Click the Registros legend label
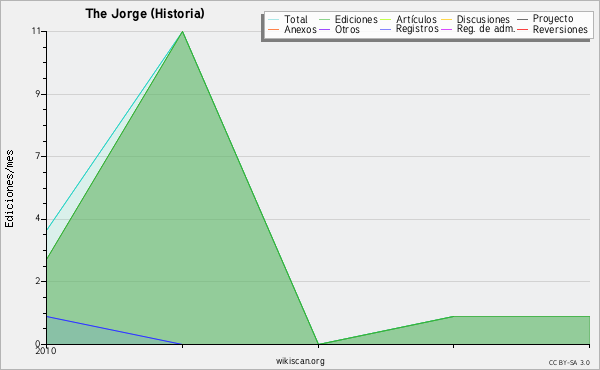The height and width of the screenshot is (370, 600). click(417, 29)
